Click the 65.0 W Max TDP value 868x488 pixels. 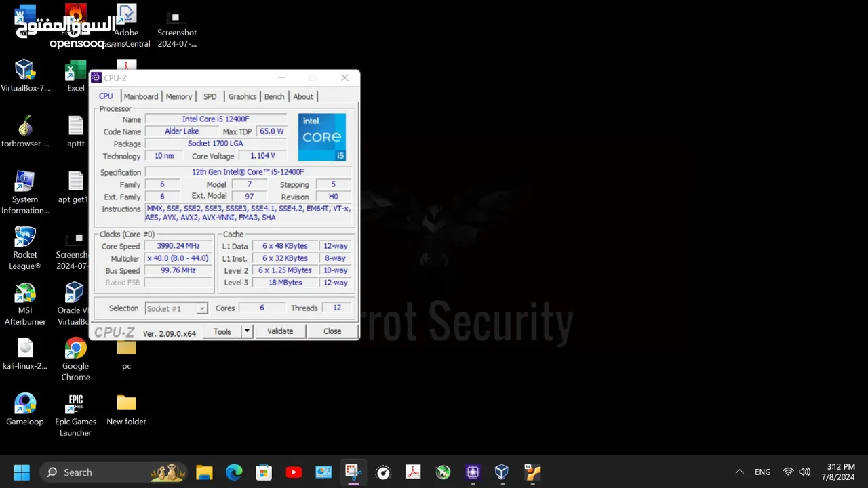pos(272,131)
